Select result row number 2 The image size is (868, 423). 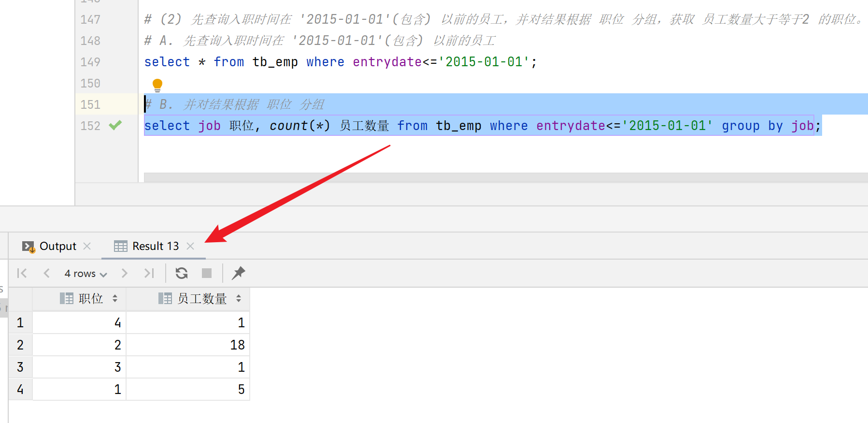point(20,345)
